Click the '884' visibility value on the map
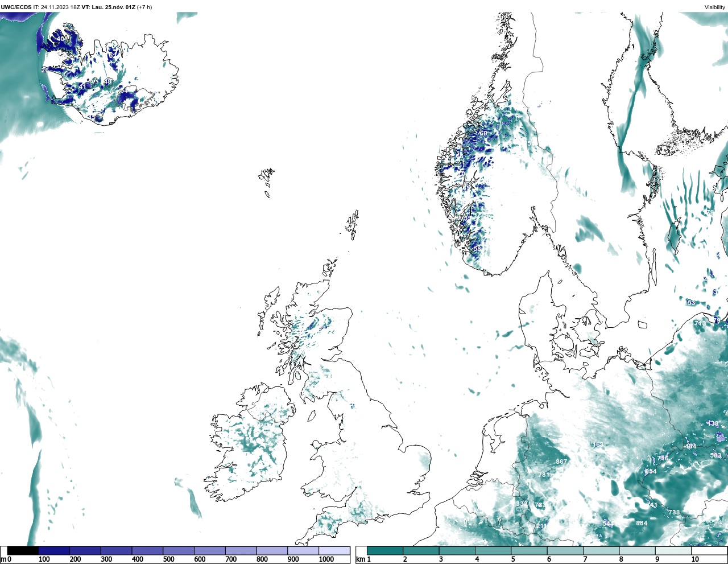This screenshot has height=564, width=728. pyautogui.click(x=642, y=523)
